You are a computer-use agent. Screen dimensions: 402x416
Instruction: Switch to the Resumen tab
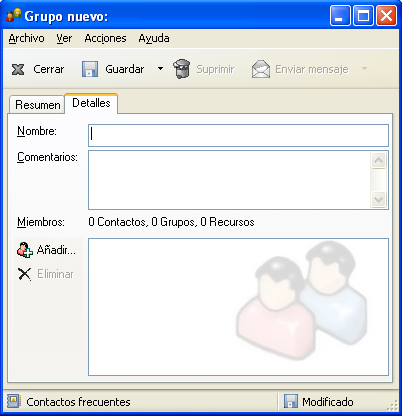(x=37, y=105)
